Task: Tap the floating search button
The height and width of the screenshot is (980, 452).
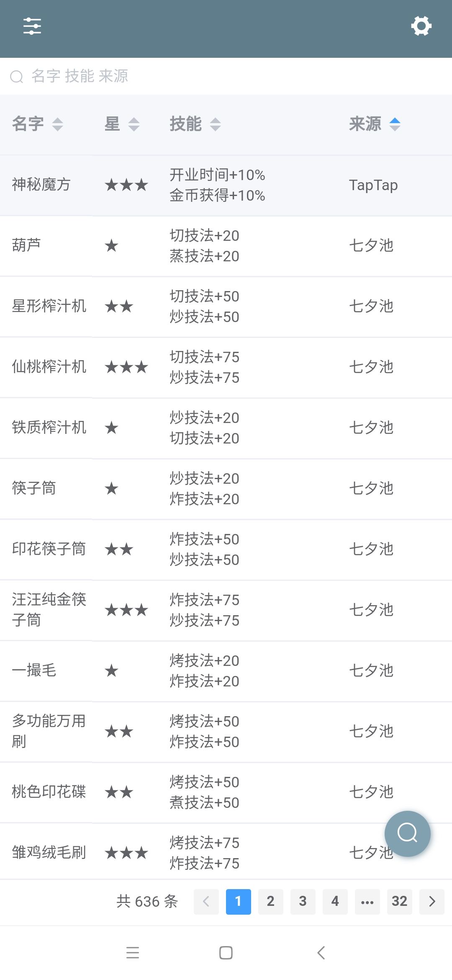Action: click(407, 833)
